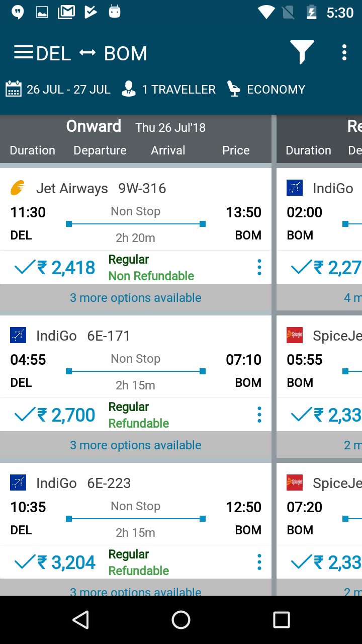Sort onward flights by Arrival
This screenshot has width=362, height=644.
(x=168, y=150)
